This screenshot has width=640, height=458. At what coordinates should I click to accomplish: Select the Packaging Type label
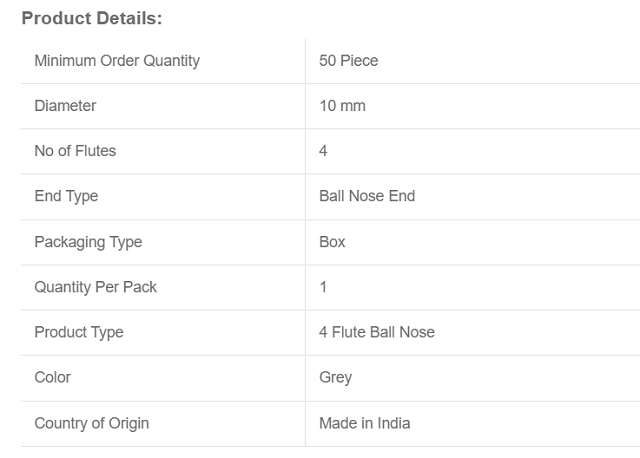[88, 242]
